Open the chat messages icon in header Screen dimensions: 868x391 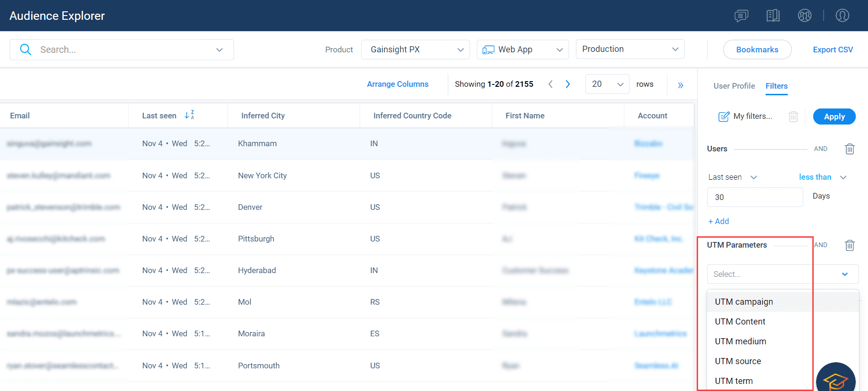point(741,16)
